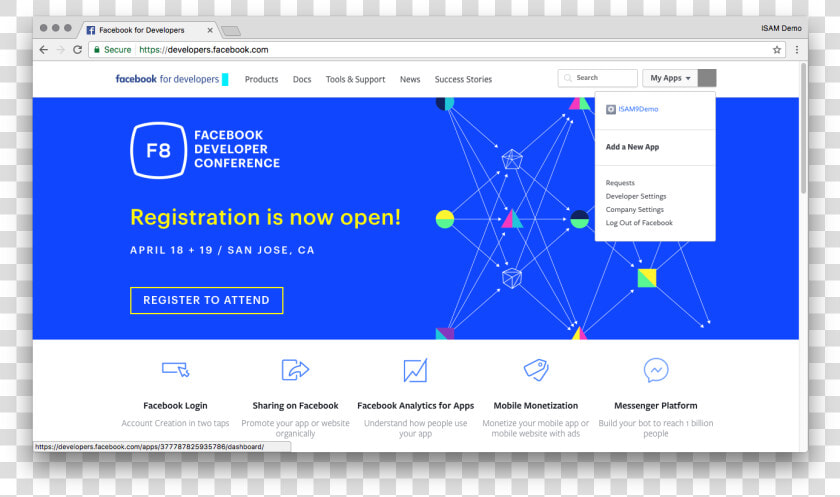840x497 pixels.
Task: Click the Facebook Login heading
Action: (175, 405)
